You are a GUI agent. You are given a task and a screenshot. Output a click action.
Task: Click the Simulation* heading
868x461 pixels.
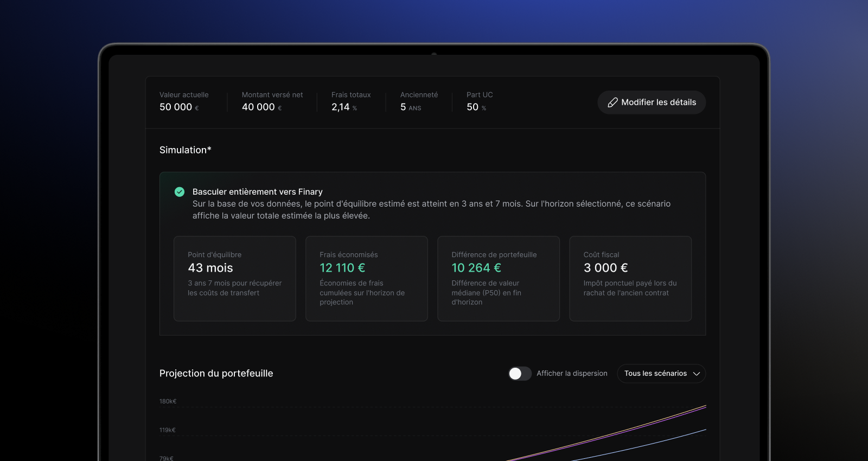click(186, 150)
